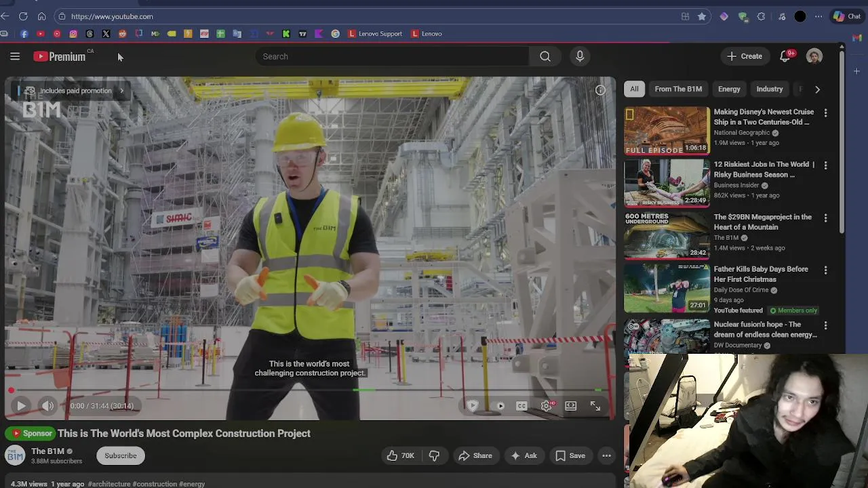Open the Lenovo bookmark
Screen dimensions: 868x488
click(427, 34)
